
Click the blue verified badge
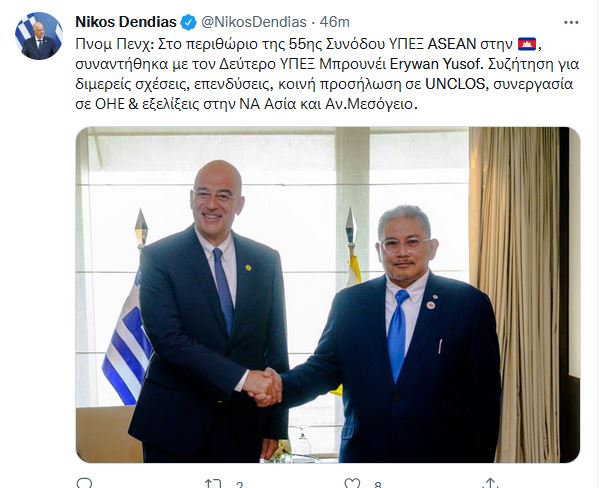pos(189,22)
